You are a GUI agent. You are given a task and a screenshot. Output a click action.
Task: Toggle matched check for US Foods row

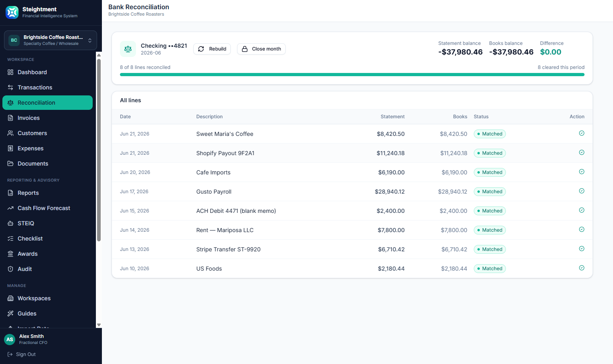582,268
